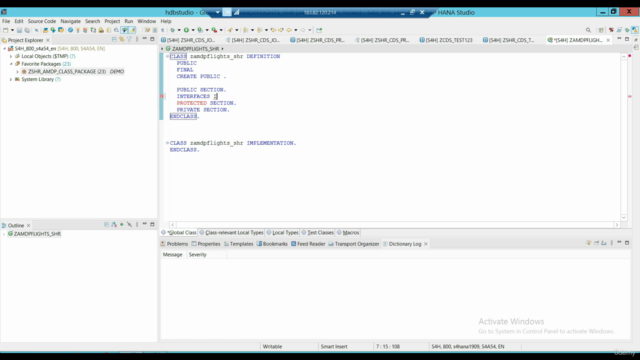
Task: Toggle the green filter dot in Outline toolbar
Action: (122, 224)
